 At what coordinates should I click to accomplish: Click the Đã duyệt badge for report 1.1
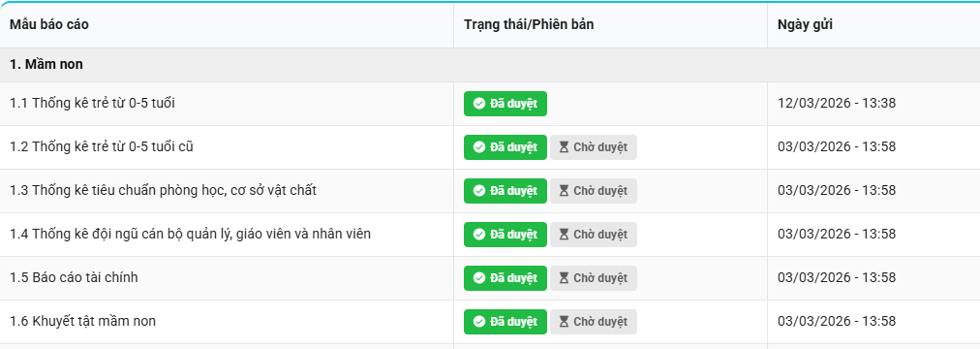click(x=505, y=104)
